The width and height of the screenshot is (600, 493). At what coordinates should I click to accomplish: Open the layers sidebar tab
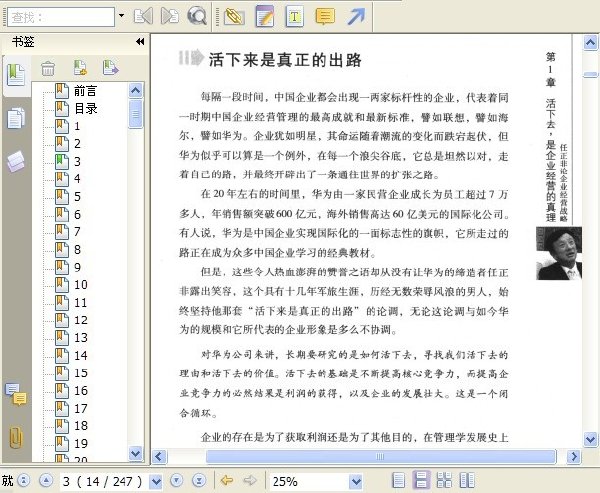[x=16, y=161]
